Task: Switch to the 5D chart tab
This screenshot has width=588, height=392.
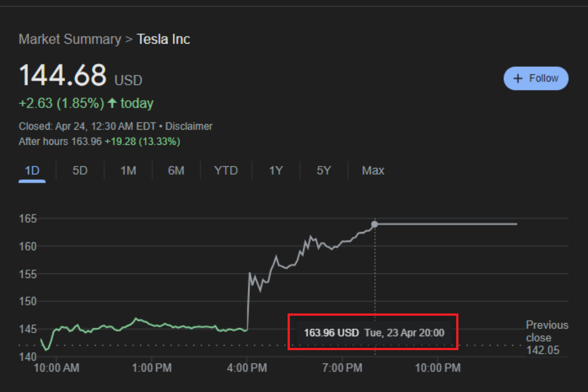Action: [x=80, y=171]
